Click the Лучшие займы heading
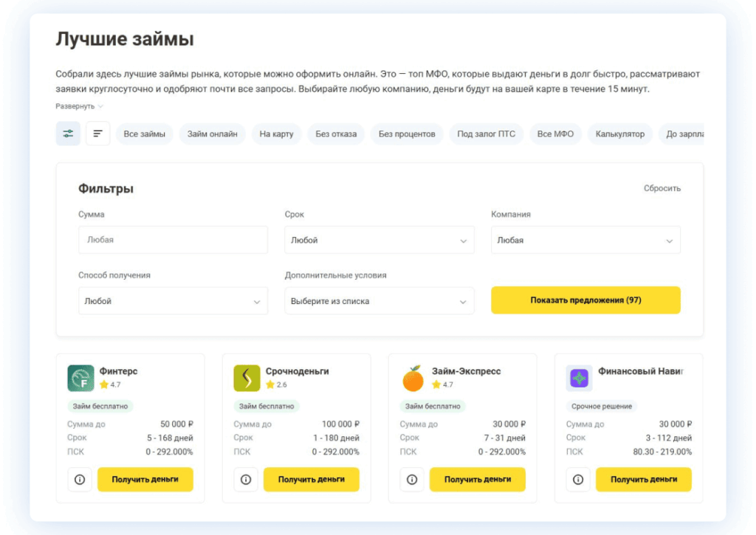The width and height of the screenshot is (756, 535). [125, 39]
